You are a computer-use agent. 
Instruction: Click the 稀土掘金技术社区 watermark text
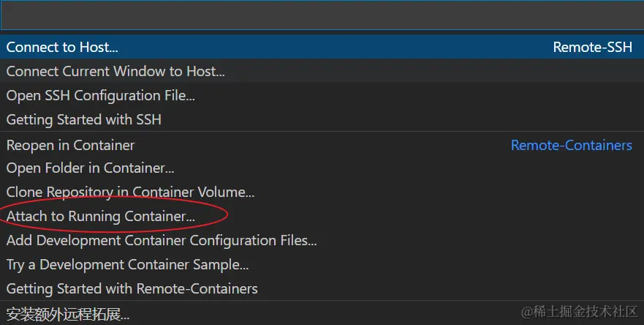[x=585, y=312]
